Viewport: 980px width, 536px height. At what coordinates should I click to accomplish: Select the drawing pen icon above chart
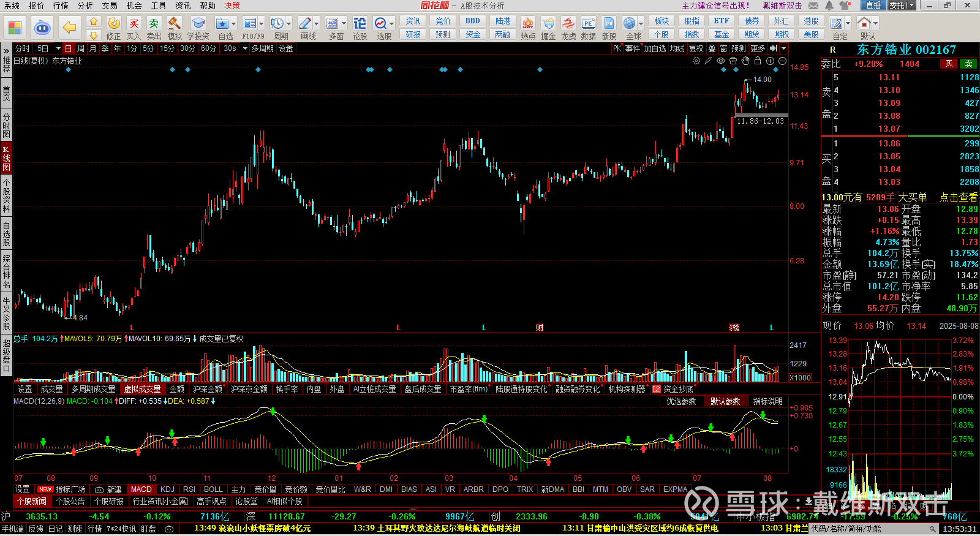point(709,61)
